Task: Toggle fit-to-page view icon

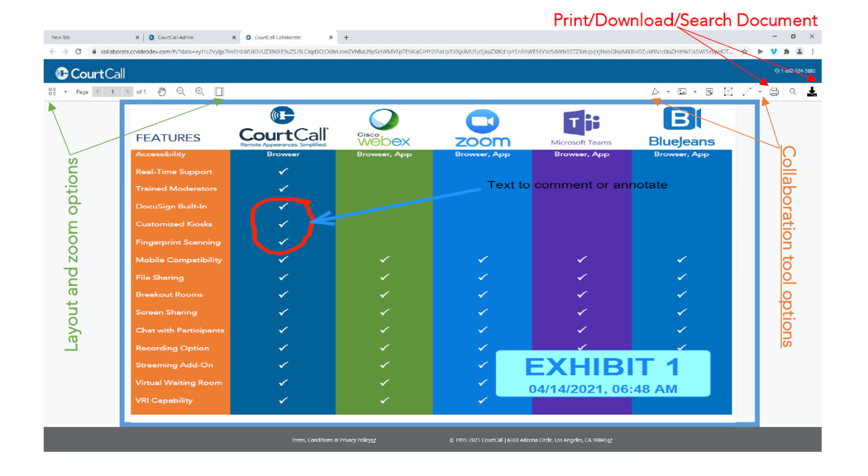Action: [219, 92]
